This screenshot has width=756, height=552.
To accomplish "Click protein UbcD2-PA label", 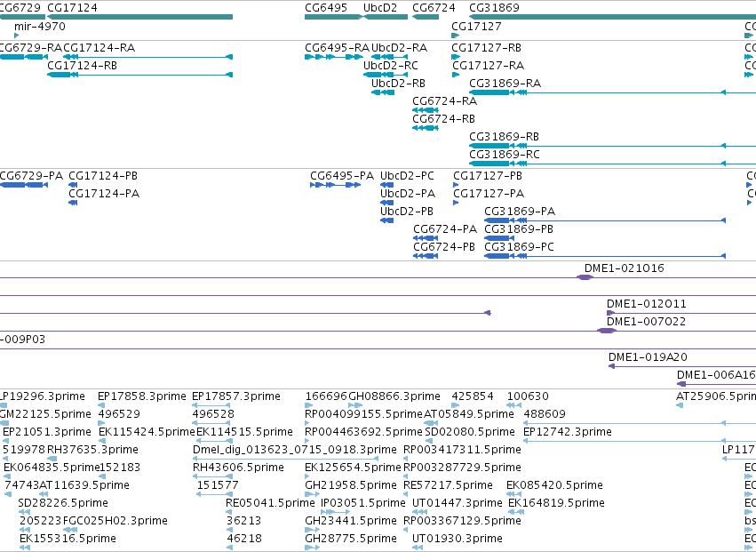I will click(408, 194).
